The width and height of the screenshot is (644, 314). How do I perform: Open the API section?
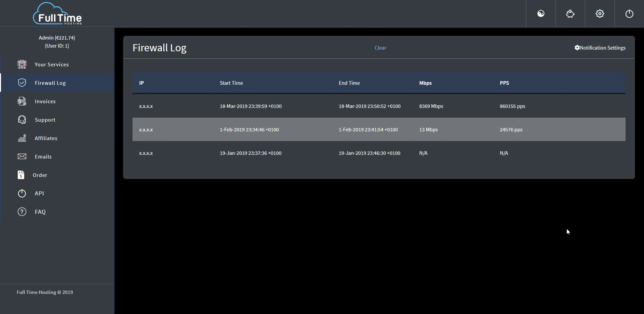tap(22, 193)
